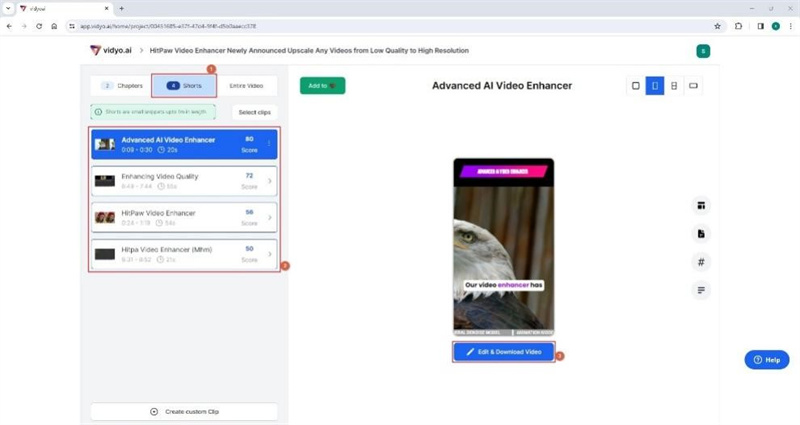Switch to the Shorts tab

pyautogui.click(x=184, y=86)
